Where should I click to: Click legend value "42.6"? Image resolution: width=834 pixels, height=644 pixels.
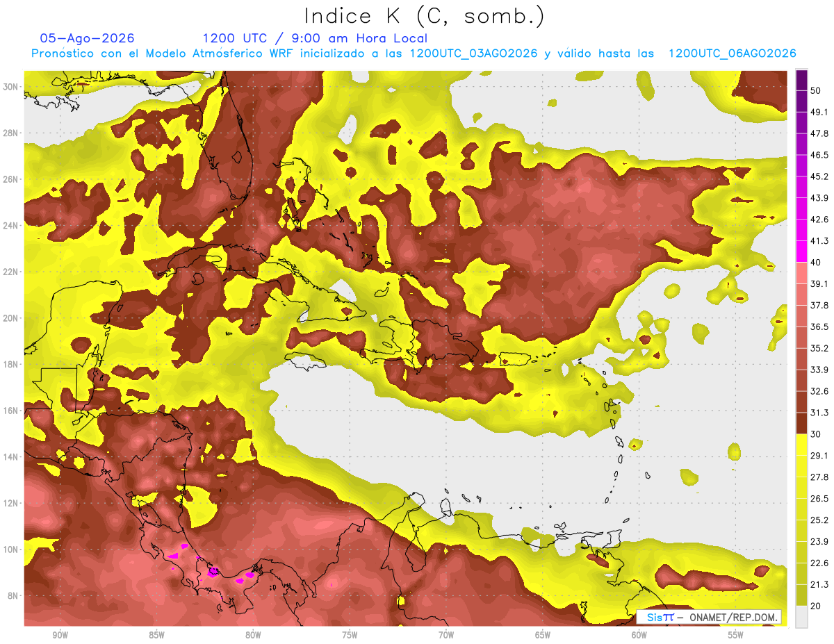[x=819, y=220]
